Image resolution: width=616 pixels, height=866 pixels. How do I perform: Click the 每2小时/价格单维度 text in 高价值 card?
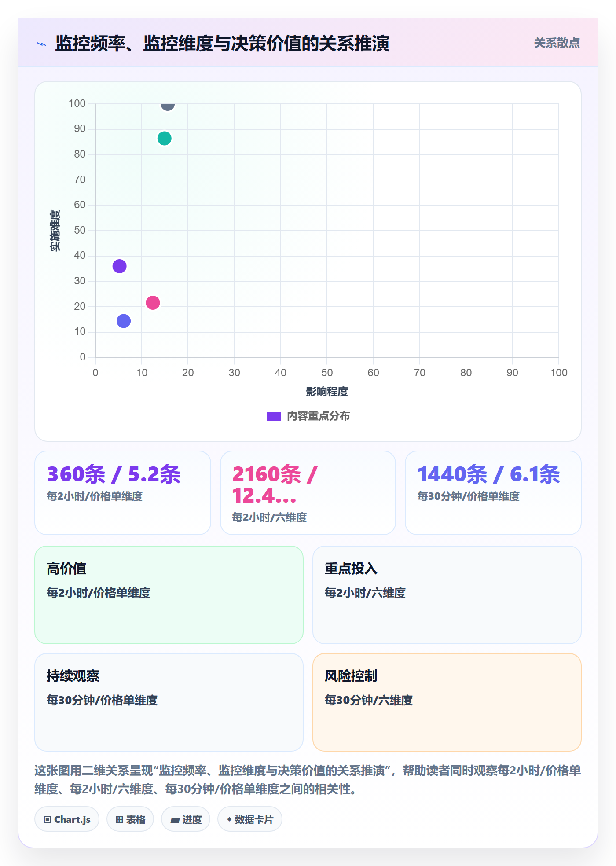pyautogui.click(x=99, y=593)
